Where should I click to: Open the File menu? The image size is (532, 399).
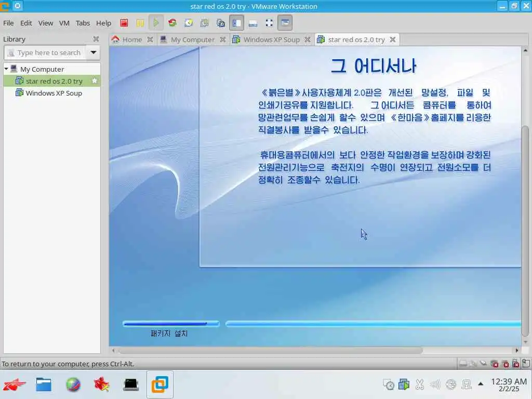coord(8,23)
